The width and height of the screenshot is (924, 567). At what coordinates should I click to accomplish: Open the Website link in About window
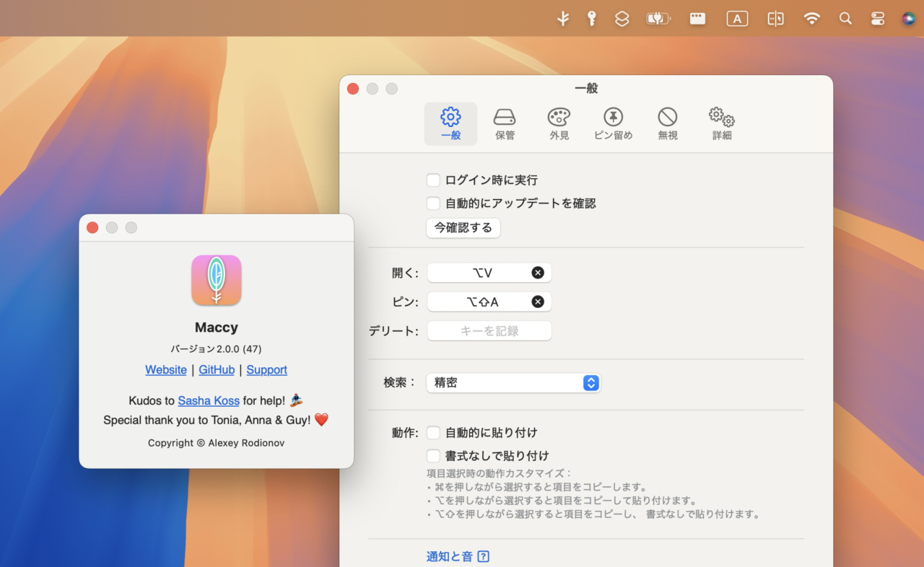[166, 369]
